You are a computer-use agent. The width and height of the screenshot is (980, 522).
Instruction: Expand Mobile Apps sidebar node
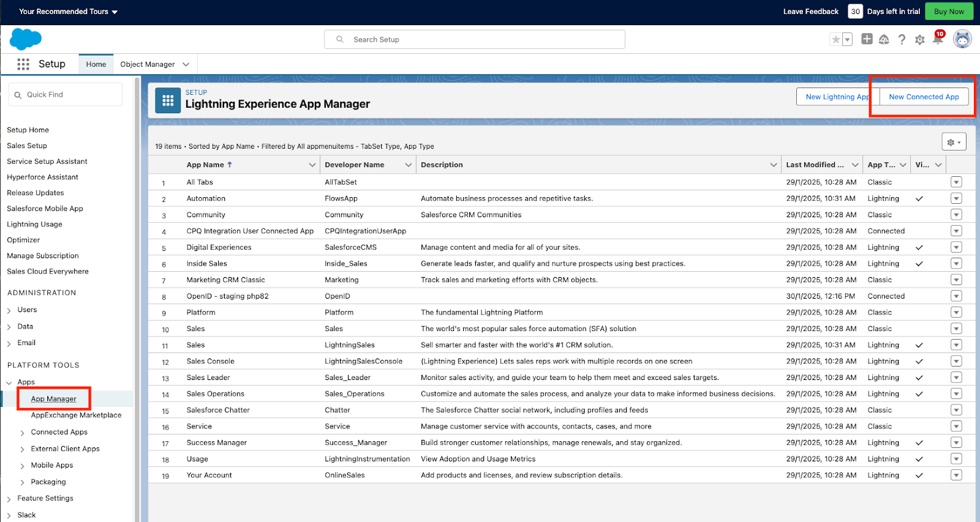pyautogui.click(x=22, y=466)
